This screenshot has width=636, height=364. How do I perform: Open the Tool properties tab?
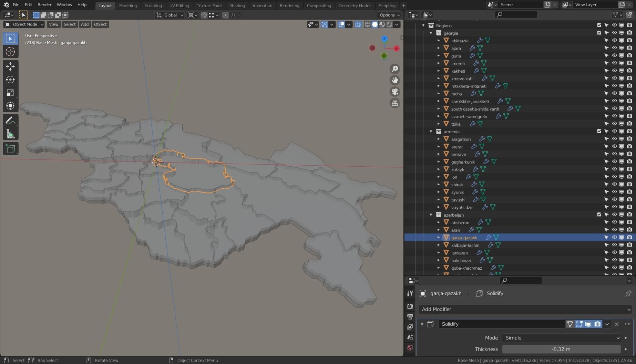(x=410, y=293)
